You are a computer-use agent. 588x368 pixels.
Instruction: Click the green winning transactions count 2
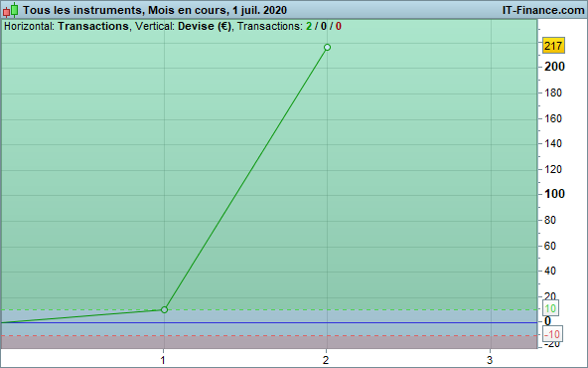309,26
